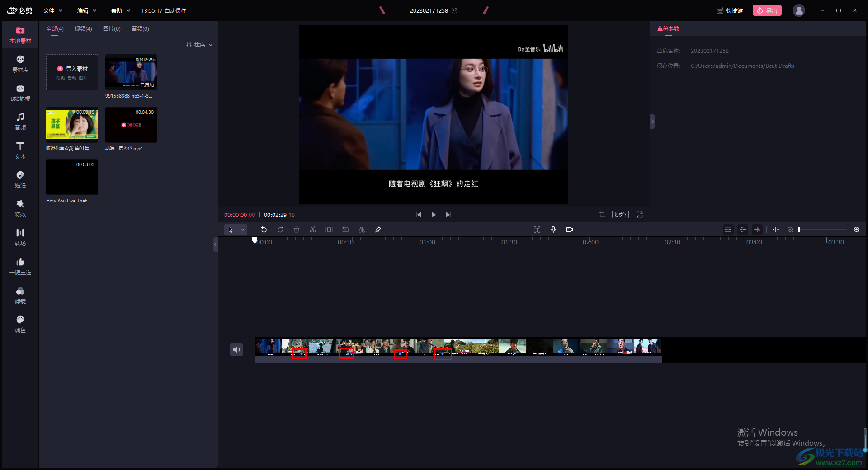This screenshot has width=868, height=470.
Task: Crop the preview with crop icon
Action: click(x=602, y=215)
